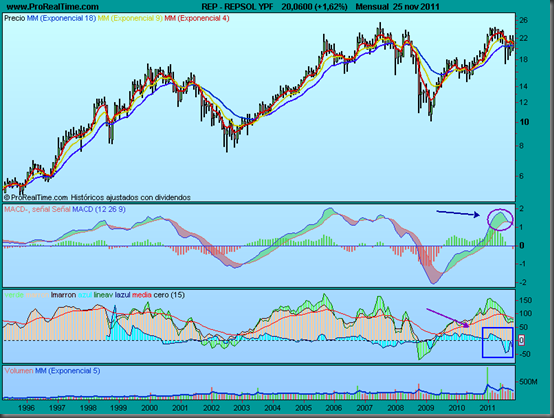Click the 2001 year label
554x418 pixels.
click(180, 408)
